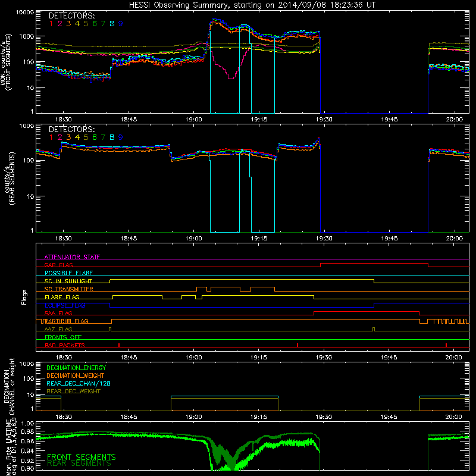Click the BAD_PACKETS flag label

tap(65, 345)
